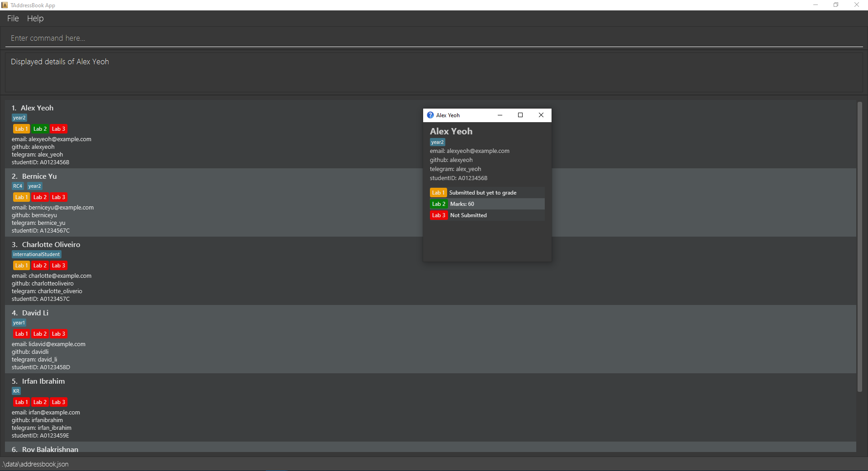The image size is (868, 471).
Task: Select the Lab 3 Not Submitted row in popup
Action: pyautogui.click(x=487, y=215)
